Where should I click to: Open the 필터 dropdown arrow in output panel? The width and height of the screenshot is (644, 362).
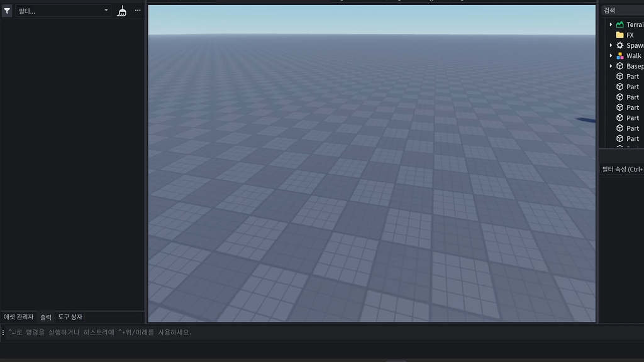[x=106, y=10]
